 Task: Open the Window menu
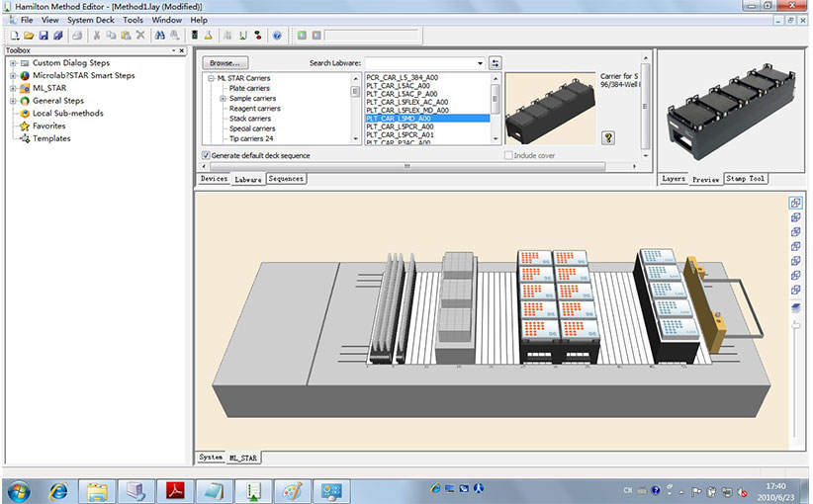[x=166, y=20]
